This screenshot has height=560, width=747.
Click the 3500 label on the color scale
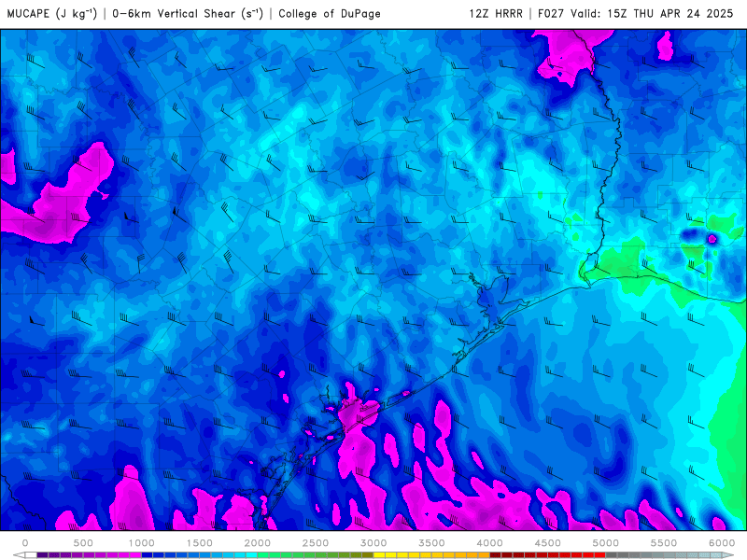click(x=432, y=543)
